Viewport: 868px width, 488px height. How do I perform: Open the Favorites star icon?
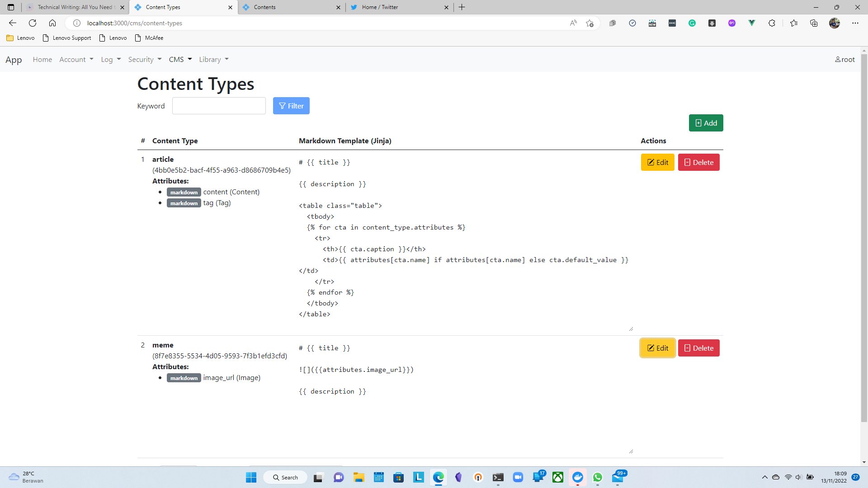point(794,23)
